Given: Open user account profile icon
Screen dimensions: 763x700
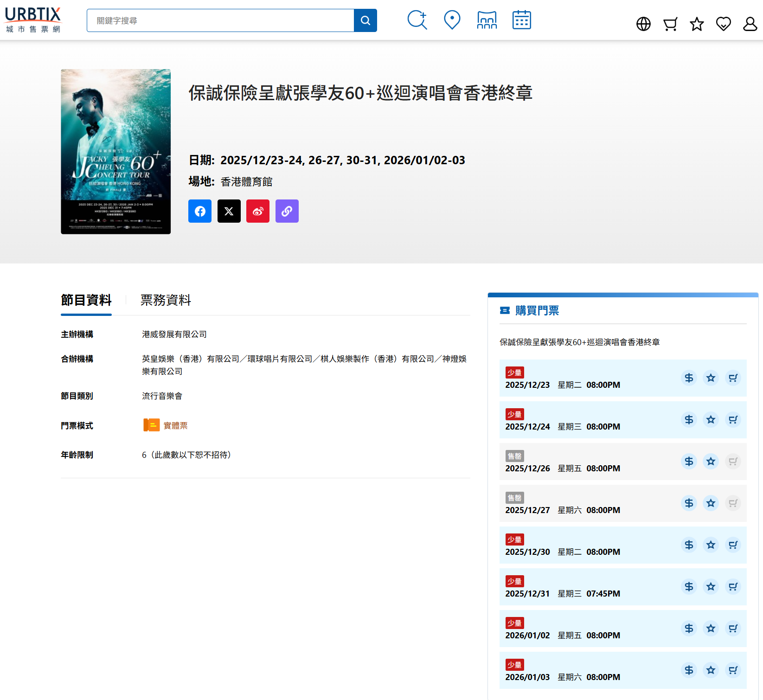Looking at the screenshot, I should [x=750, y=24].
